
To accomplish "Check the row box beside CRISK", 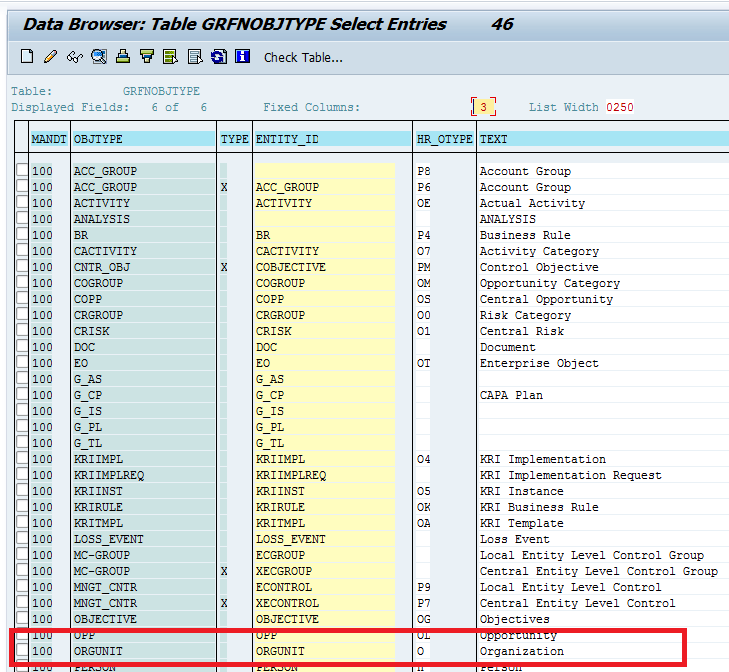I will pyautogui.click(x=22, y=331).
